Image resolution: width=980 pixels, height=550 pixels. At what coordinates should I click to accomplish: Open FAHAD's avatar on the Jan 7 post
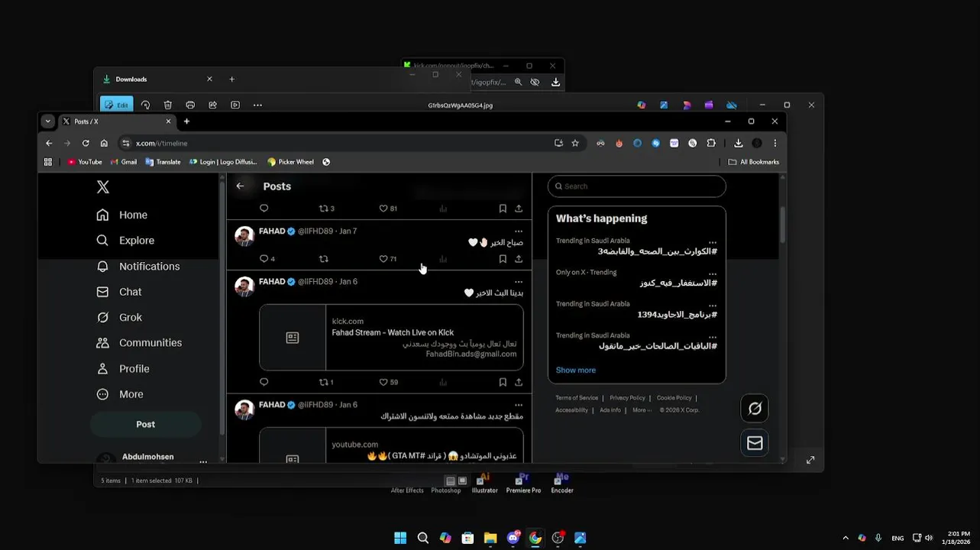(244, 236)
